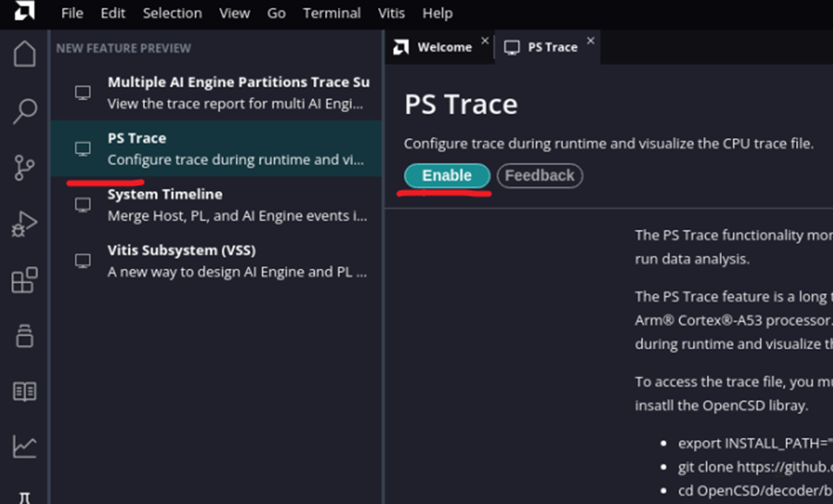Viewport: 833px width, 504px height.
Task: Click the open book icon in activity bar
Action: click(24, 391)
